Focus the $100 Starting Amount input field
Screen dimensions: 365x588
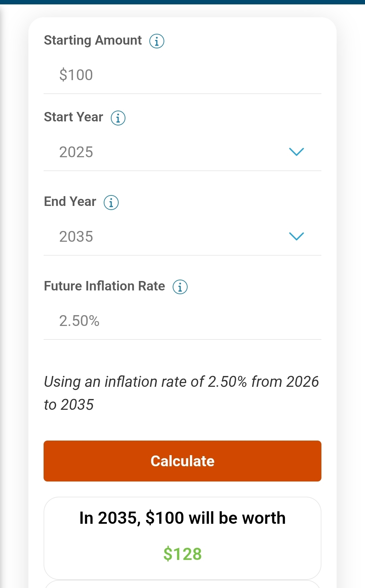coord(182,75)
